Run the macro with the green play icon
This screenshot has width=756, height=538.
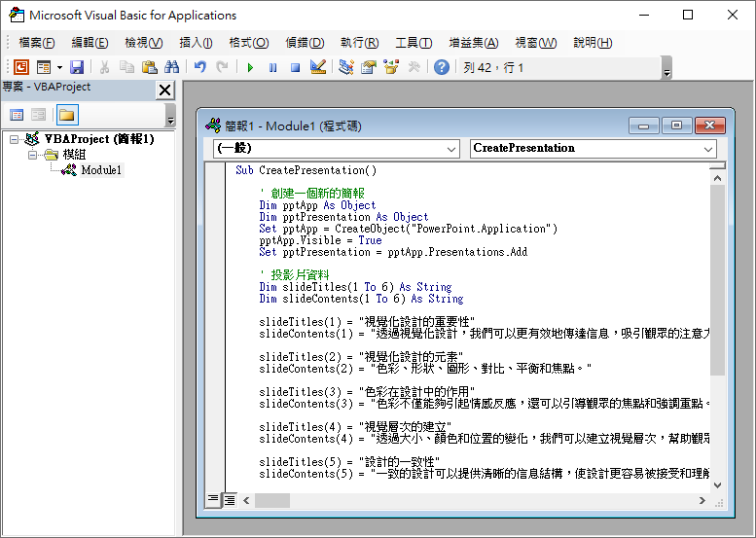(x=250, y=67)
